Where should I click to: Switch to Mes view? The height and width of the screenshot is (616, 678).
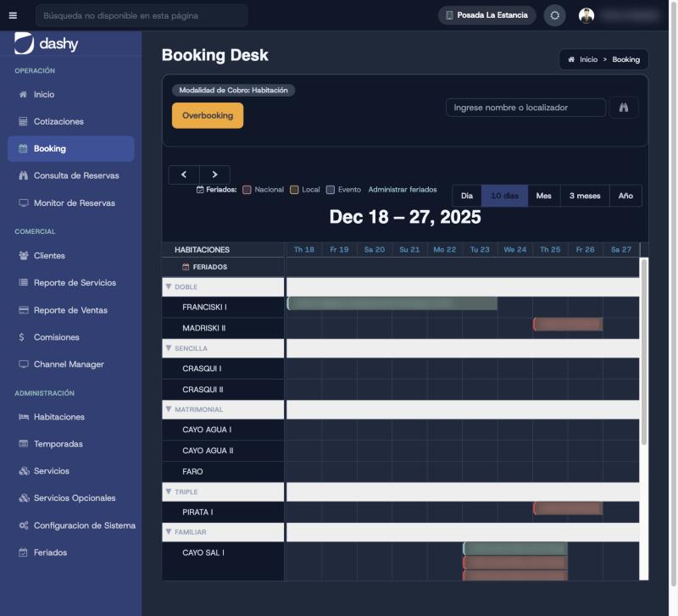(x=544, y=196)
